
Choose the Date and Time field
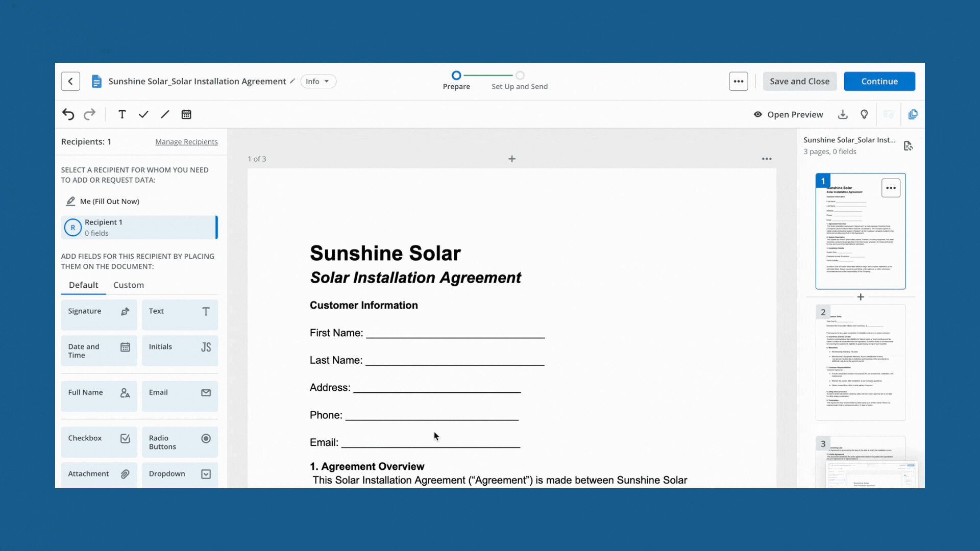(x=99, y=350)
